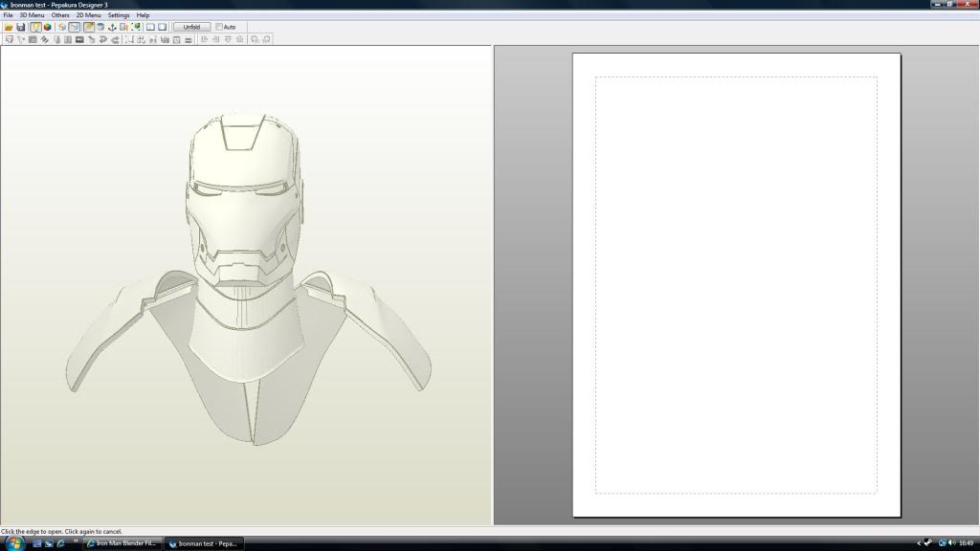980x551 pixels.
Task: Click the last icon in second toolbar row
Action: tap(266, 39)
